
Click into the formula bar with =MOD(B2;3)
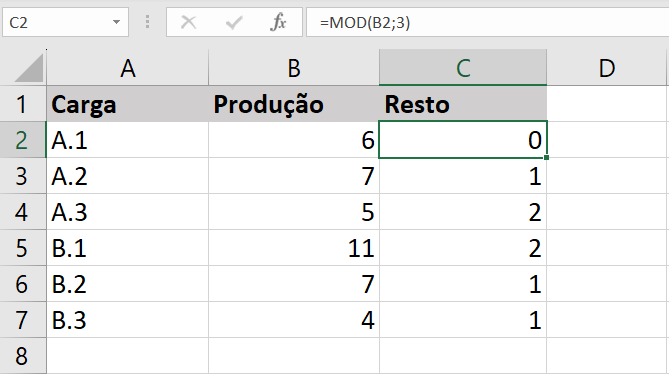487,22
